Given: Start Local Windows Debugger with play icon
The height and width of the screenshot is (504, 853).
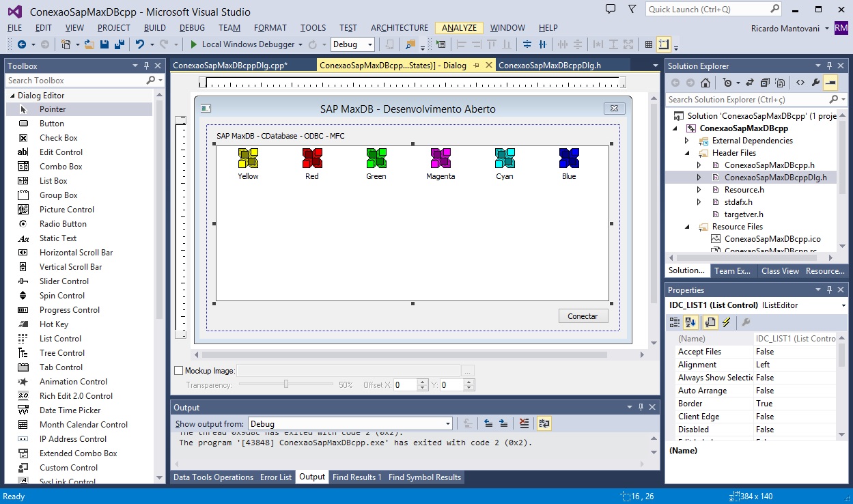Looking at the screenshot, I should point(193,44).
